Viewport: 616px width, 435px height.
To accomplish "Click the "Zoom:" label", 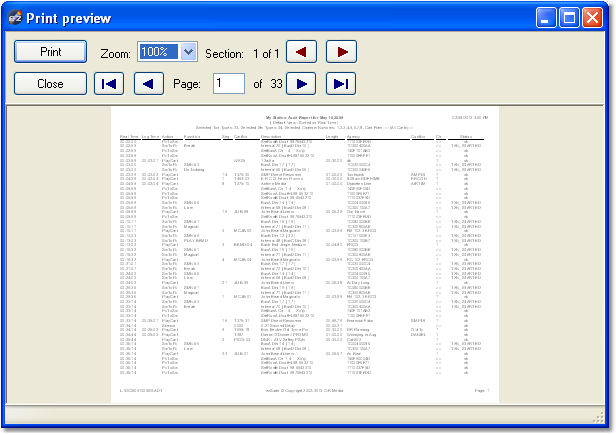I will pyautogui.click(x=116, y=53).
